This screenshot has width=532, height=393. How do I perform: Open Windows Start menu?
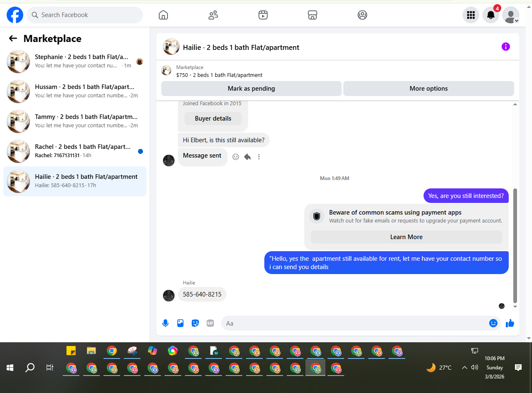[x=10, y=368]
